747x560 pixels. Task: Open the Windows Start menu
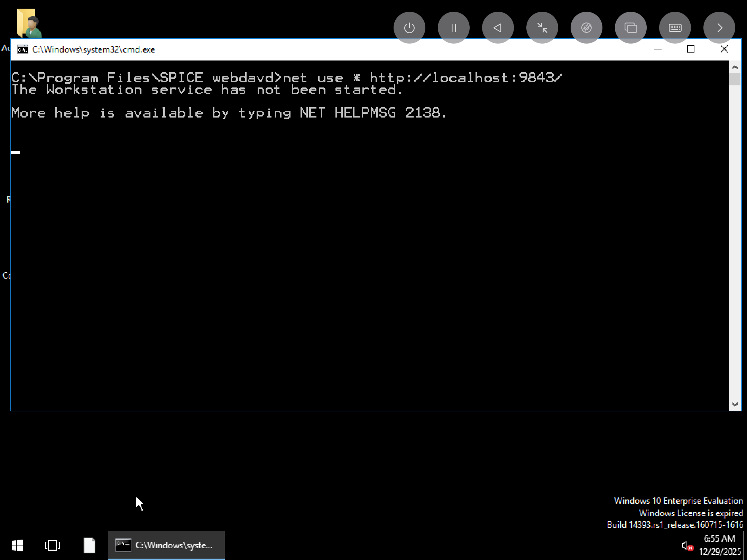(17, 545)
